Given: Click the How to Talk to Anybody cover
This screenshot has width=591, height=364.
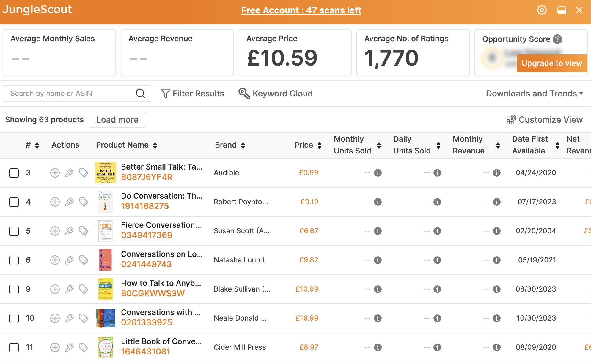Looking at the screenshot, I should (x=106, y=289).
